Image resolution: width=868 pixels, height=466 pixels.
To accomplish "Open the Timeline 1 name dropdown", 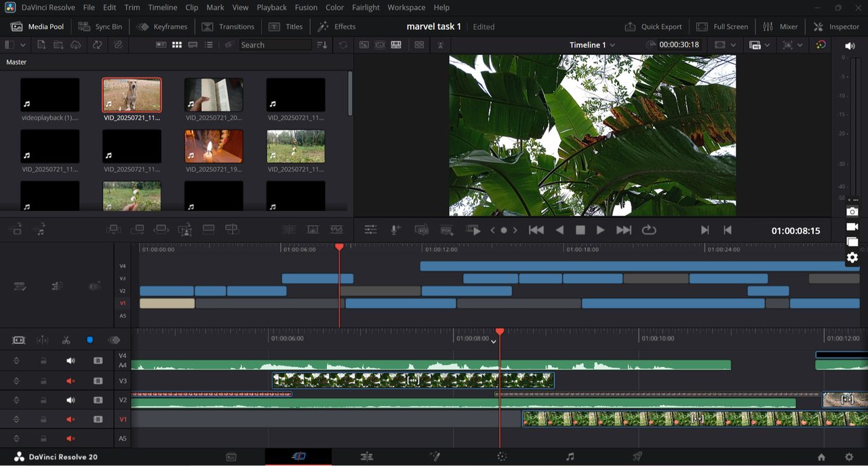I will click(x=593, y=45).
